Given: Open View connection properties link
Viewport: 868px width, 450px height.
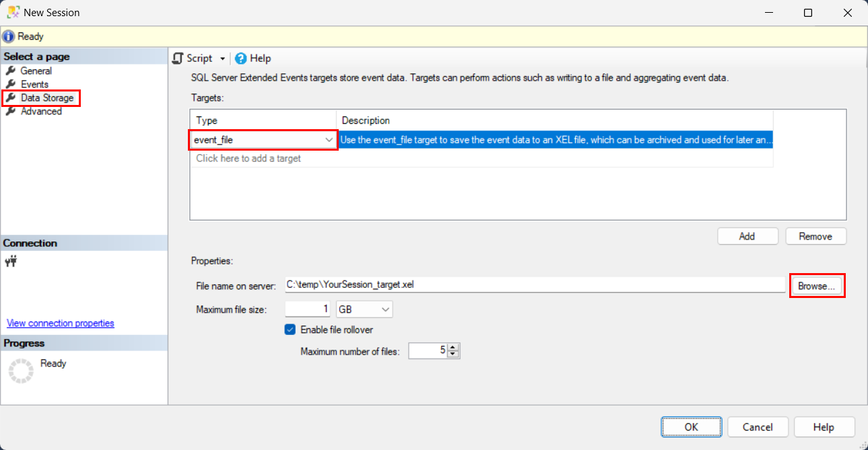Looking at the screenshot, I should click(61, 324).
